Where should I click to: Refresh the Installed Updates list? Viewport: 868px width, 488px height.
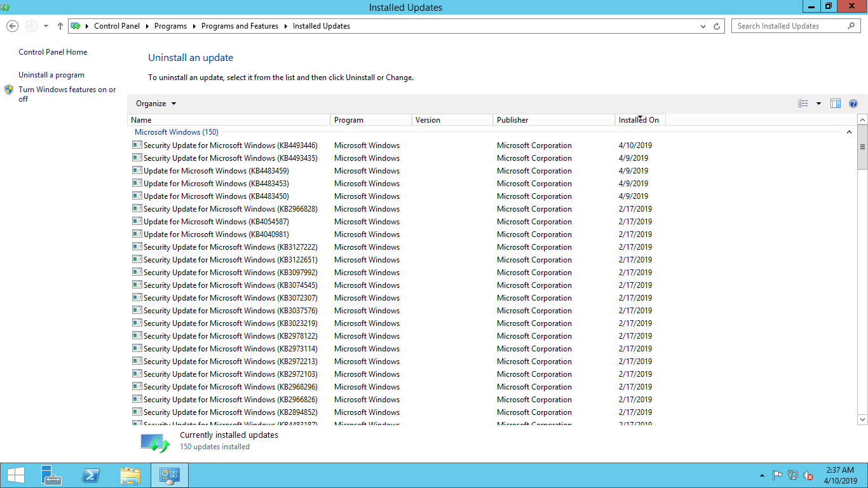(x=717, y=26)
